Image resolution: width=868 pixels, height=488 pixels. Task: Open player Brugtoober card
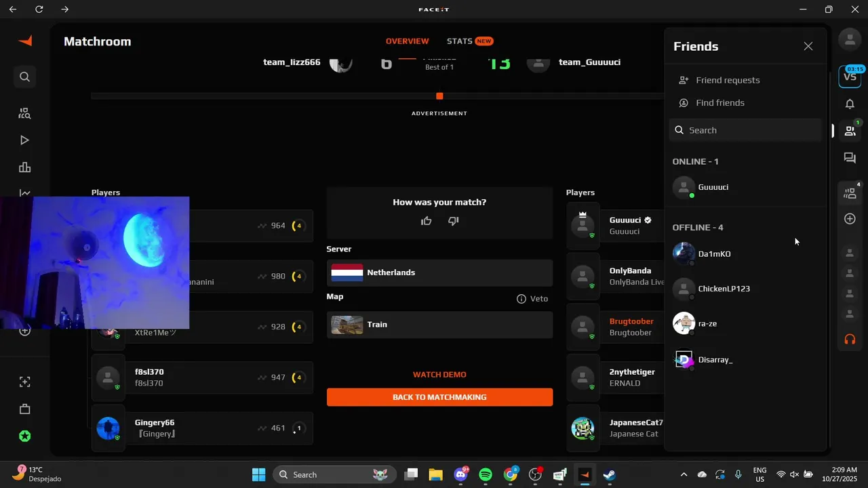click(x=616, y=327)
